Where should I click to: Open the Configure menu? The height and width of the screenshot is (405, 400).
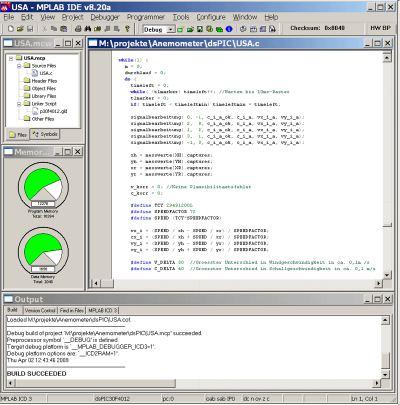(x=211, y=17)
